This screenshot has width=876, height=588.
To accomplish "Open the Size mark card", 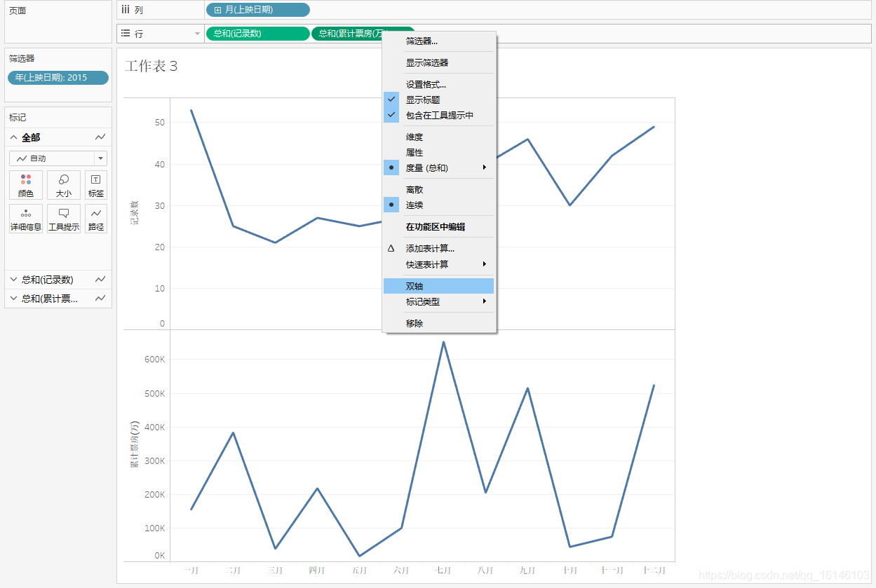I will [64, 185].
